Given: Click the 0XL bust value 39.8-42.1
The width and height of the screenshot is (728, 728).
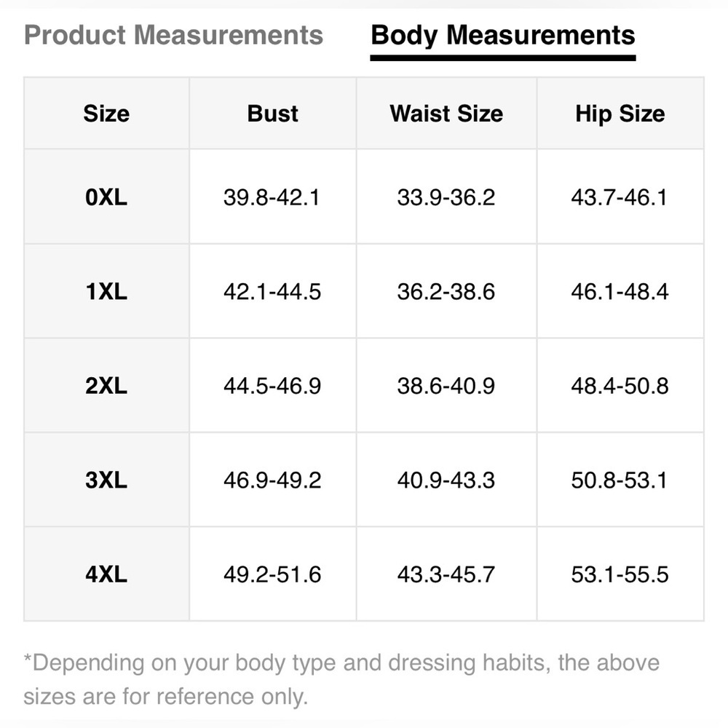Looking at the screenshot, I should (x=272, y=197).
